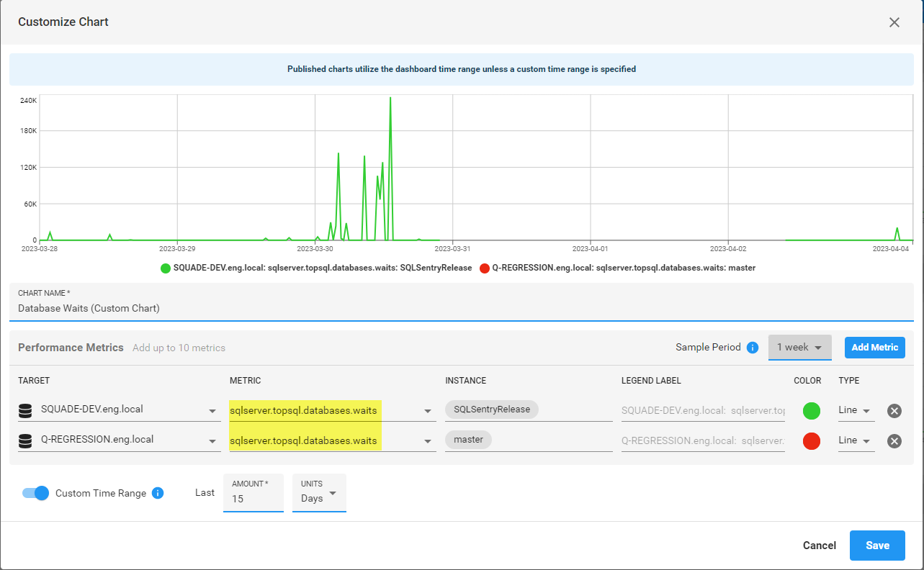Click the Add Metric button

click(x=875, y=347)
